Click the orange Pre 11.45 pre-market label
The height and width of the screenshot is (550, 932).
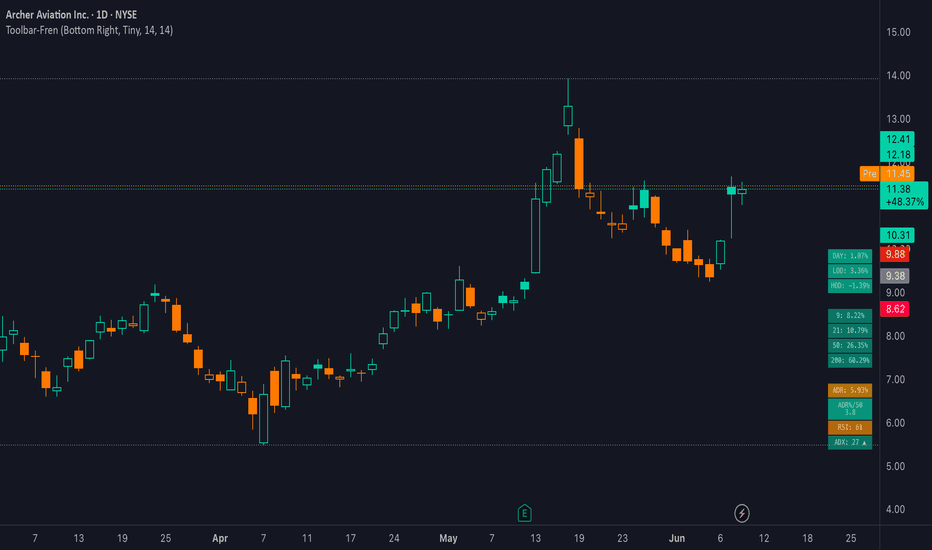(887, 174)
